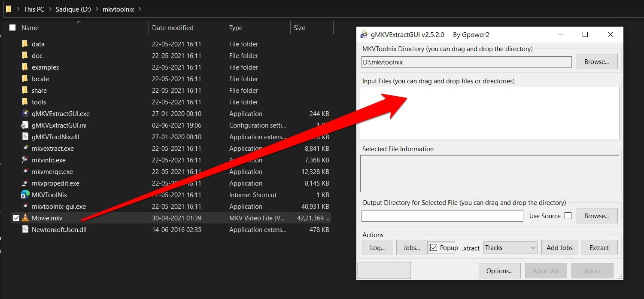This screenshot has width=644, height=299.
Task: Open the Log window
Action: tap(377, 247)
